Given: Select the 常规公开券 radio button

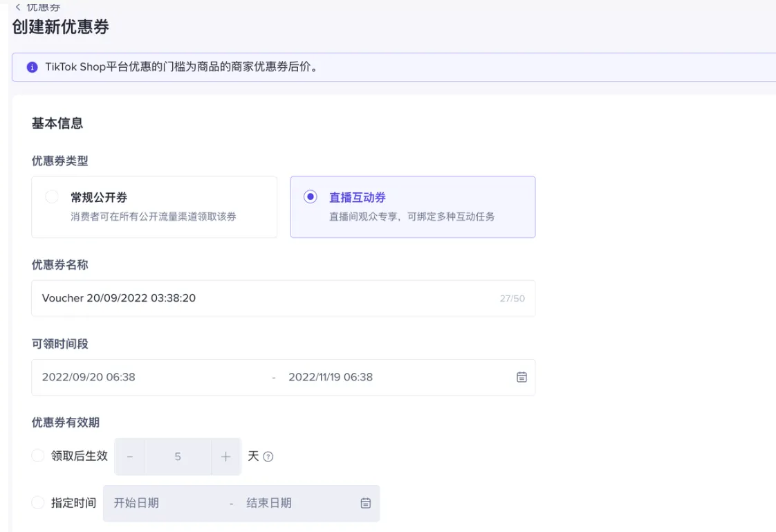Looking at the screenshot, I should (x=52, y=196).
